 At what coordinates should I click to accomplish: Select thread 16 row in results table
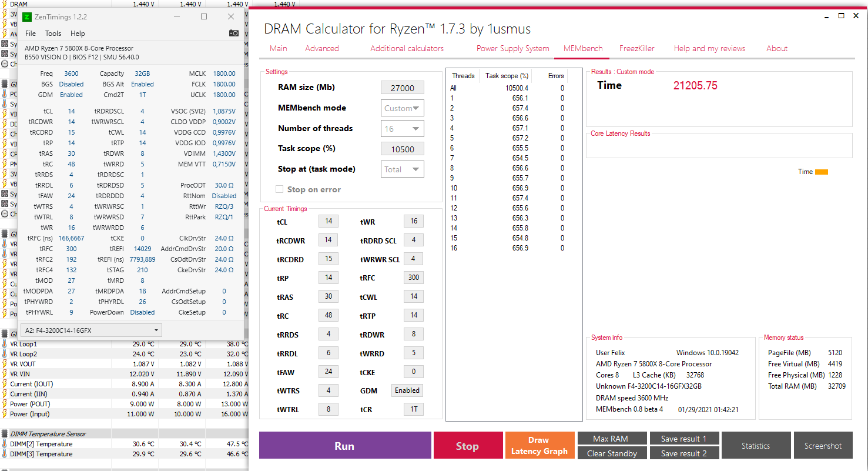507,248
